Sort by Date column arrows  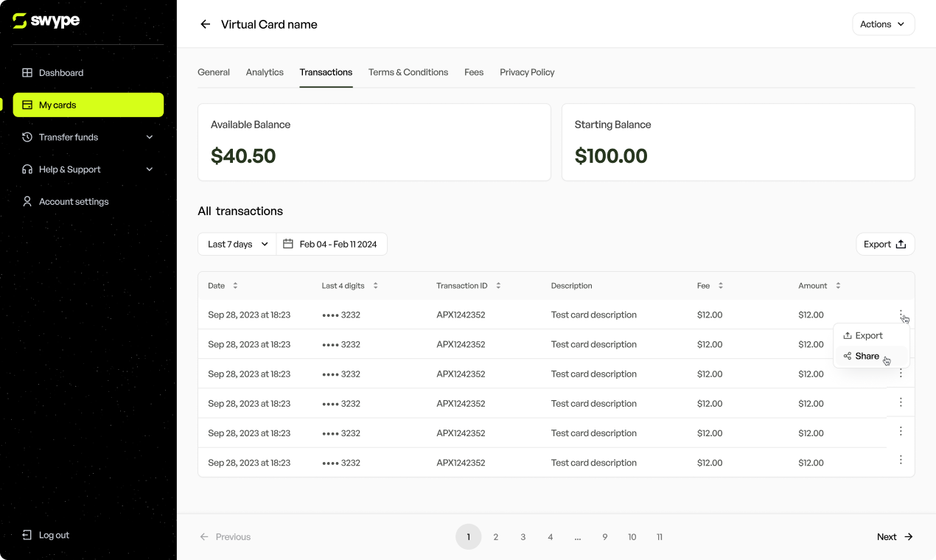235,285
